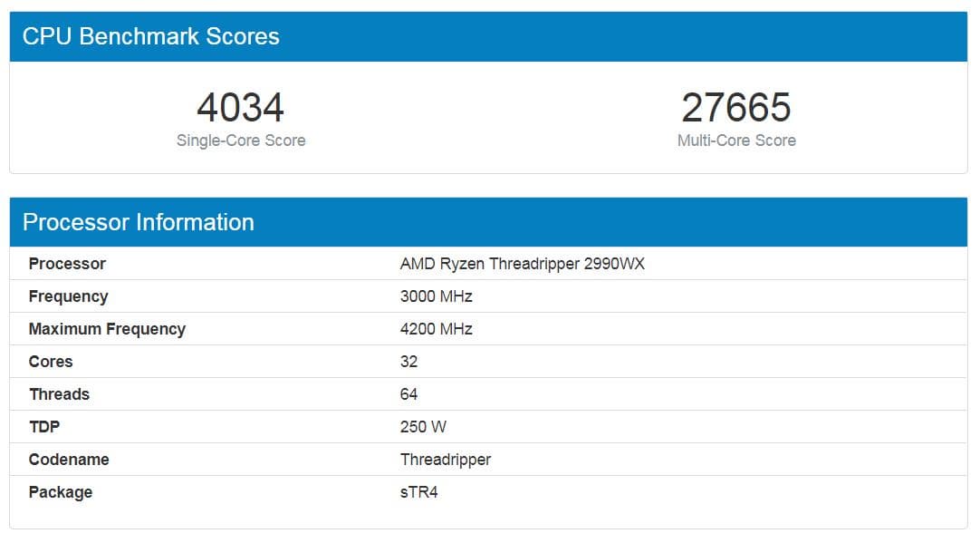Click the Codename row label
The height and width of the screenshot is (543, 980).
(69, 460)
